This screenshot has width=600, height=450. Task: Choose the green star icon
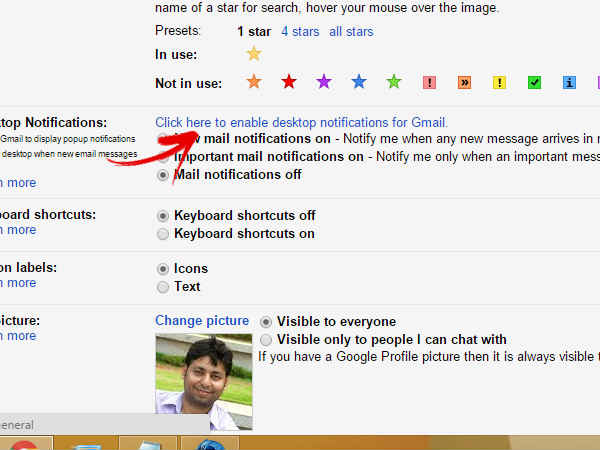(x=394, y=82)
